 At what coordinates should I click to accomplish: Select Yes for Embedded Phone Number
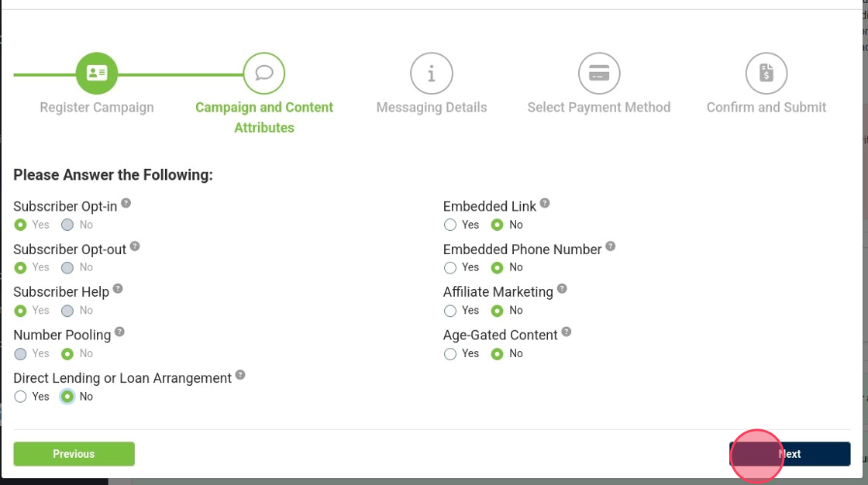point(450,268)
